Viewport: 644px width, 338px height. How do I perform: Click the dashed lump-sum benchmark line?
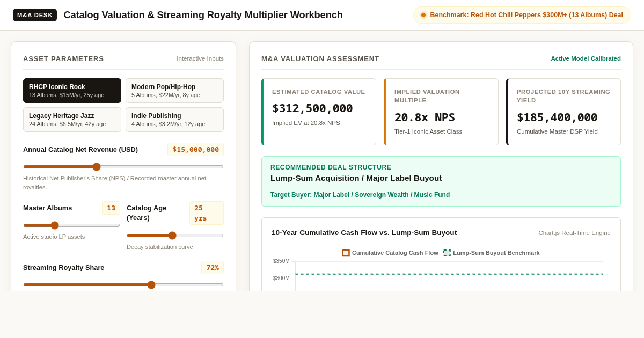point(449,274)
